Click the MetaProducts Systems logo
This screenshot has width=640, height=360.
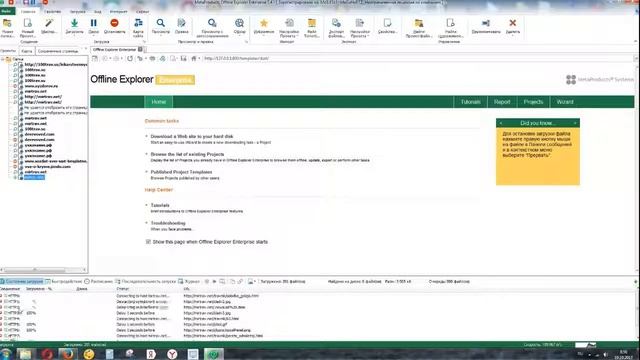(600, 80)
